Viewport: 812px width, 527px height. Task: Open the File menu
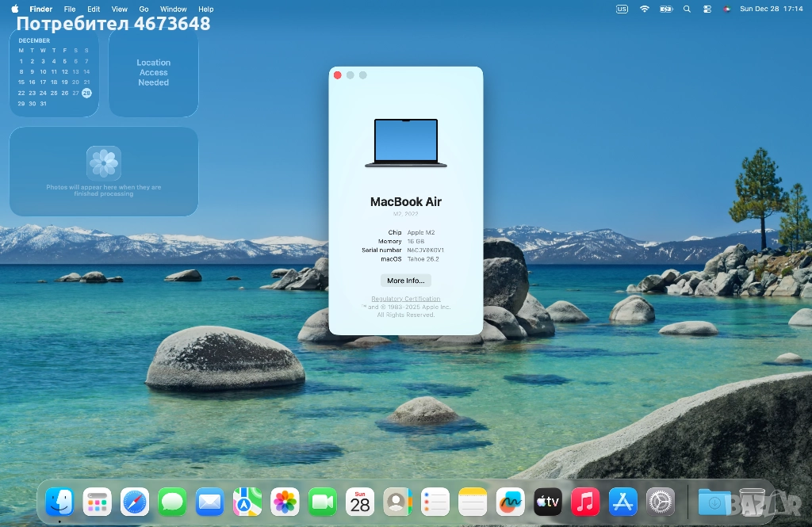point(70,9)
